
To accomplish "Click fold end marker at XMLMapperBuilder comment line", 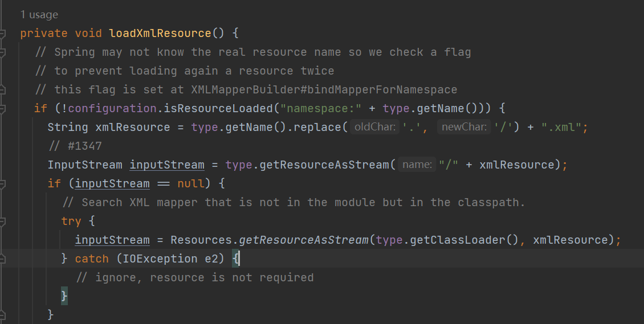I will (x=2, y=90).
